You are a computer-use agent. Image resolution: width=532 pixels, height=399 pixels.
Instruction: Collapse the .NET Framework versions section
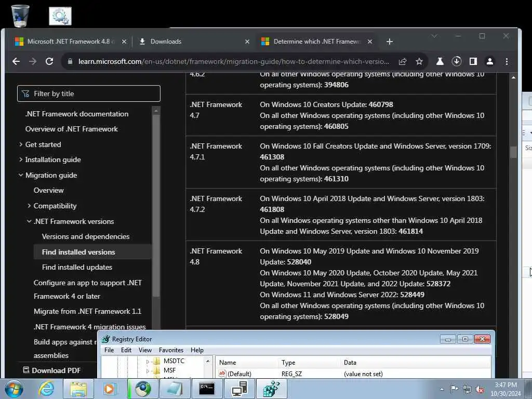point(29,221)
